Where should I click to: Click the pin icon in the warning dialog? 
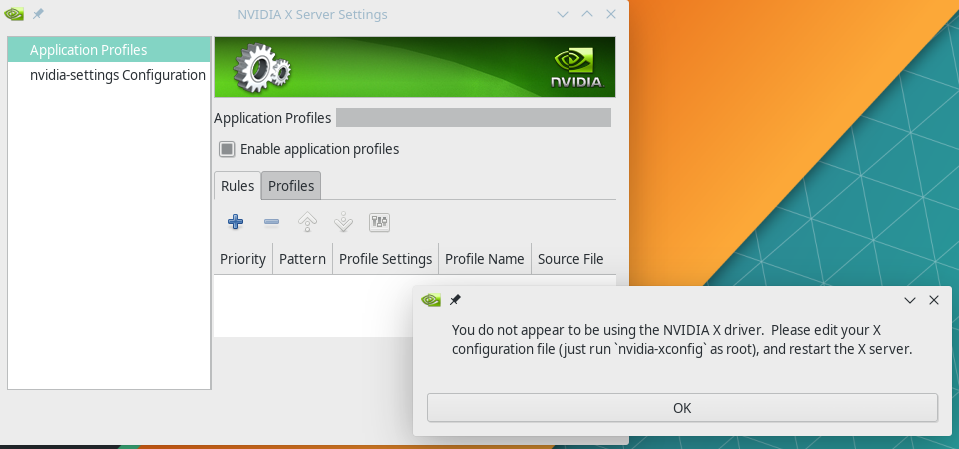pyautogui.click(x=455, y=300)
